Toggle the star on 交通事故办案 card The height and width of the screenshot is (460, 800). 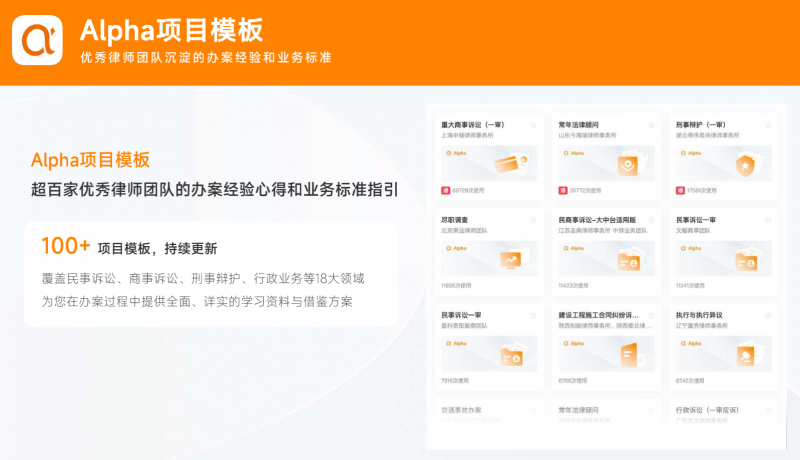[534, 410]
